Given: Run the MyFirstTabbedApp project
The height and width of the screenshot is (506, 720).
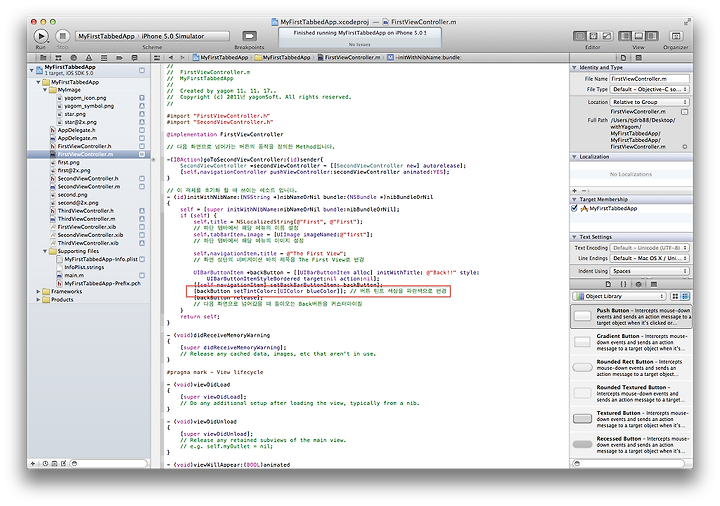Looking at the screenshot, I should click(x=41, y=36).
